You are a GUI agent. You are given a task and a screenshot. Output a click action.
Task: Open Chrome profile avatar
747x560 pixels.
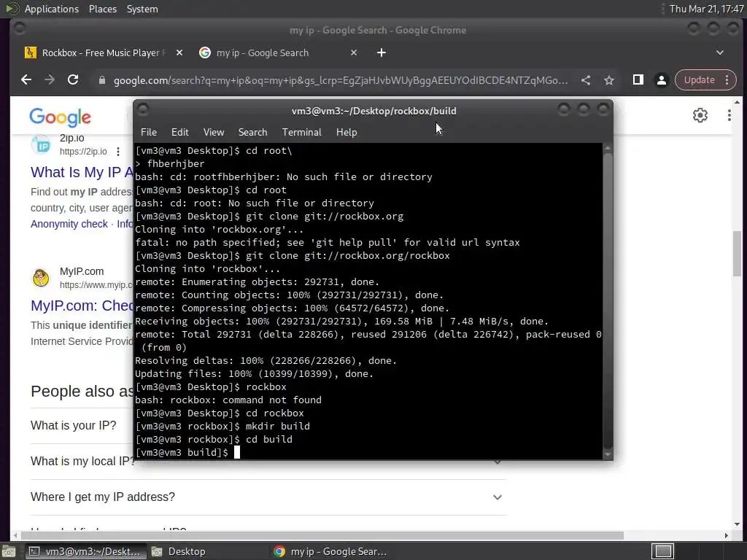(x=661, y=80)
